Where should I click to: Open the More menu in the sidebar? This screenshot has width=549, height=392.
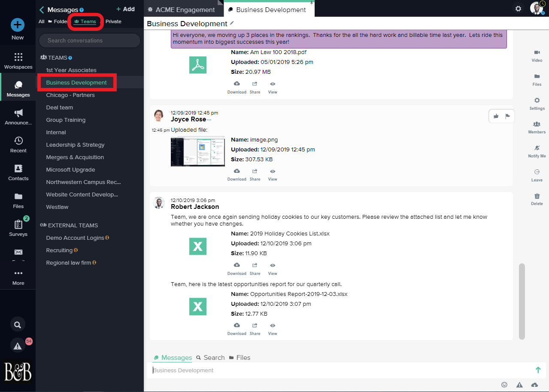pyautogui.click(x=18, y=277)
